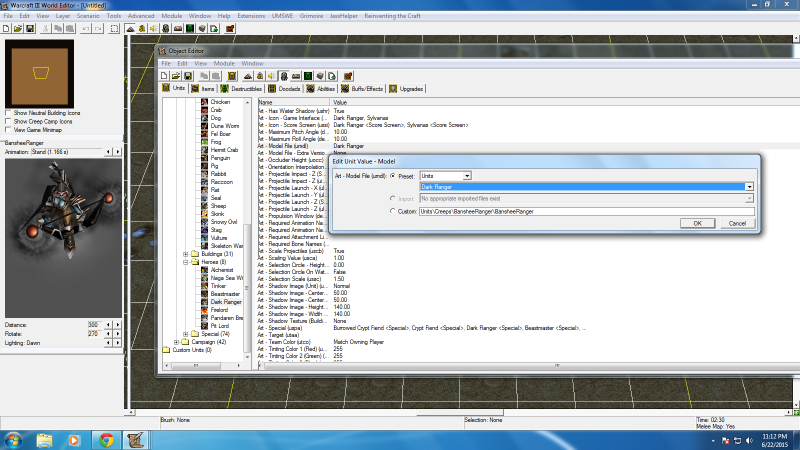The width and height of the screenshot is (800, 450).
Task: Click Save icon in Object Editor toolbar
Action: coord(188,76)
